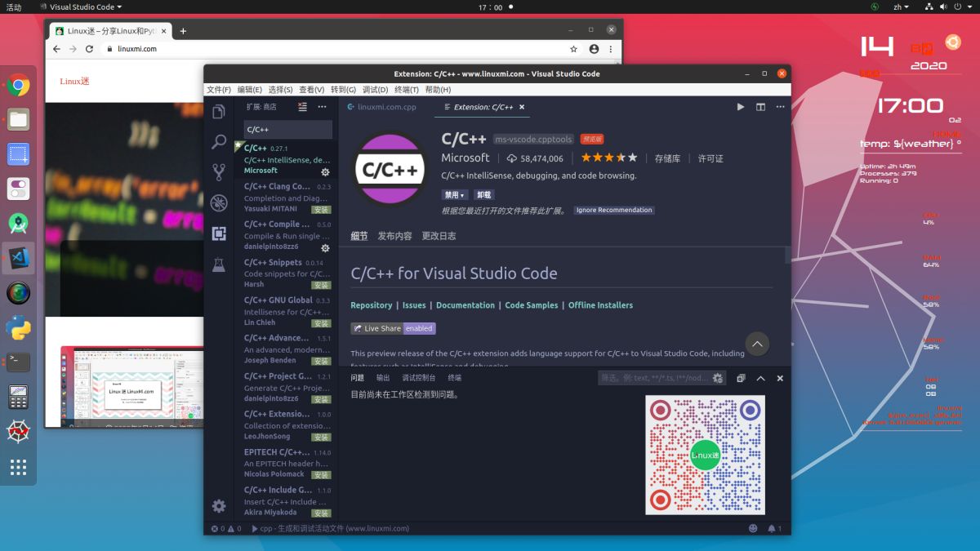Maximize the bottom panel with chevron up
Screen dimensions: 980x551
click(760, 378)
